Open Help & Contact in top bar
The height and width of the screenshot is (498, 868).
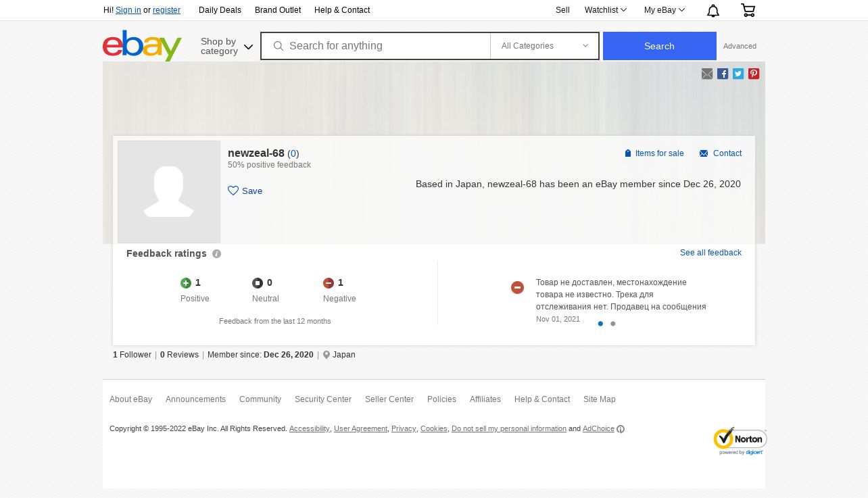tap(342, 10)
